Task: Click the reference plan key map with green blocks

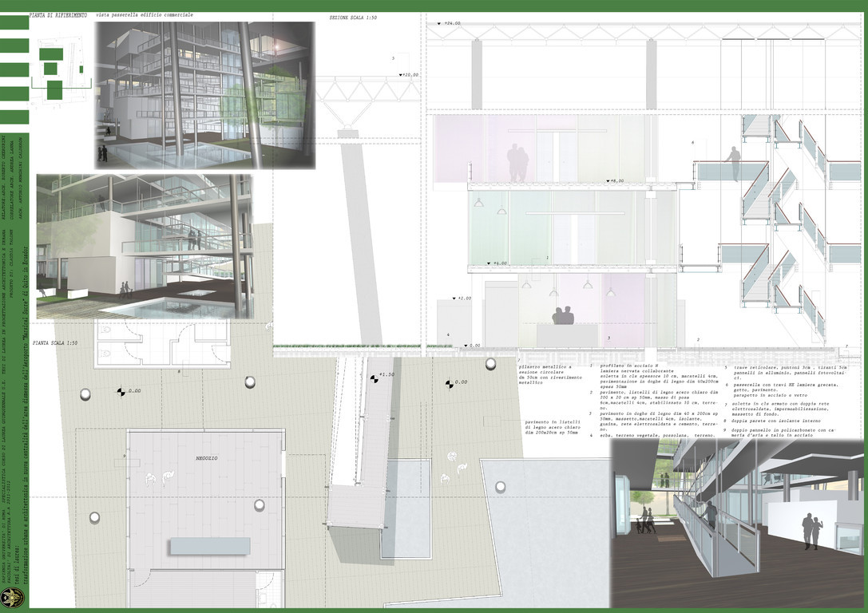Action: pyautogui.click(x=57, y=71)
